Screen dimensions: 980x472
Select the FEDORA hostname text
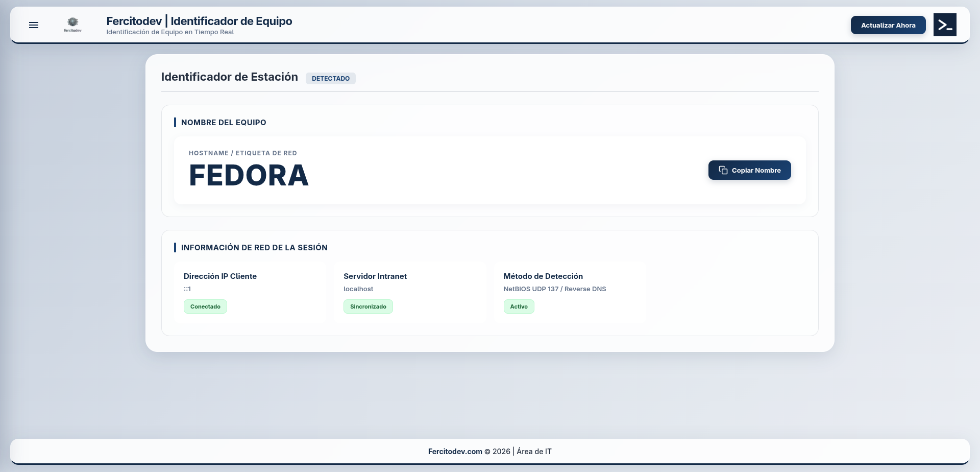[249, 175]
